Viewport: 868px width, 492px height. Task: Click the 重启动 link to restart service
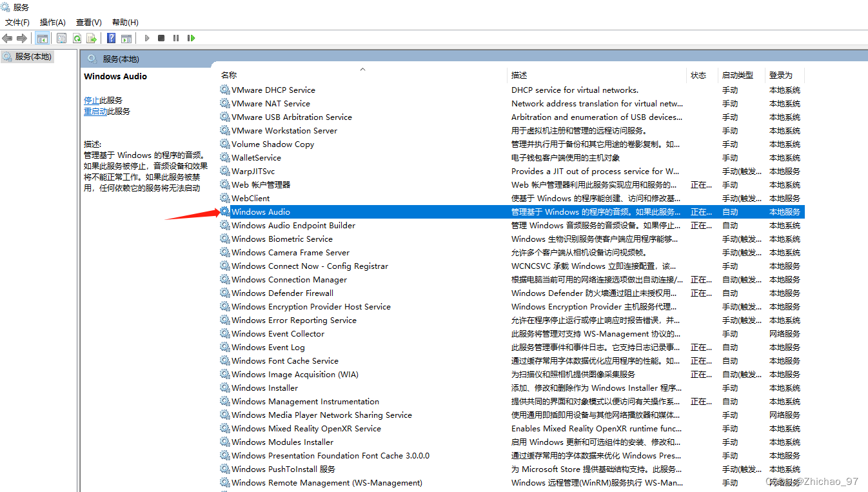click(x=95, y=112)
